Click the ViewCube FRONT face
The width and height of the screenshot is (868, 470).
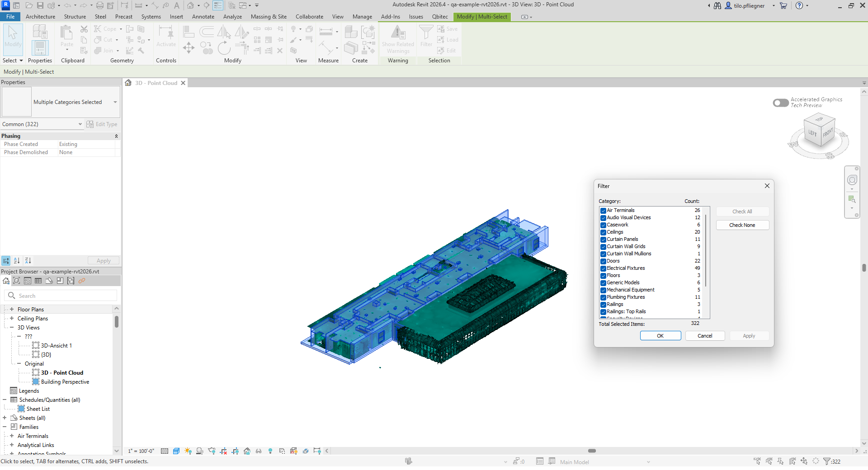(828, 133)
